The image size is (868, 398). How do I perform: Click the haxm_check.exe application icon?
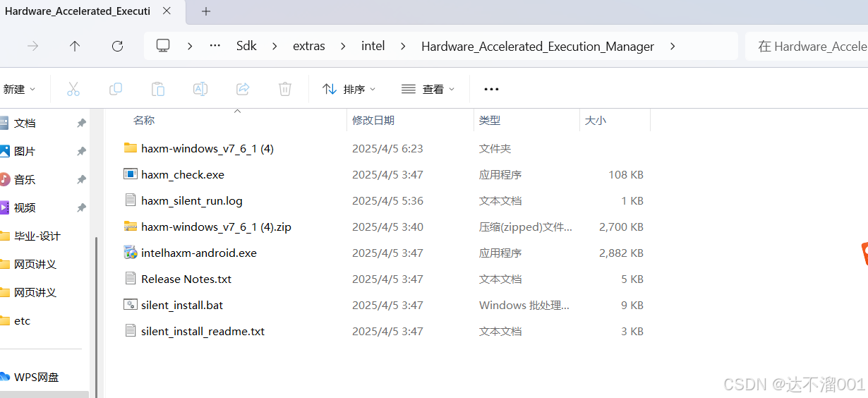[130, 174]
